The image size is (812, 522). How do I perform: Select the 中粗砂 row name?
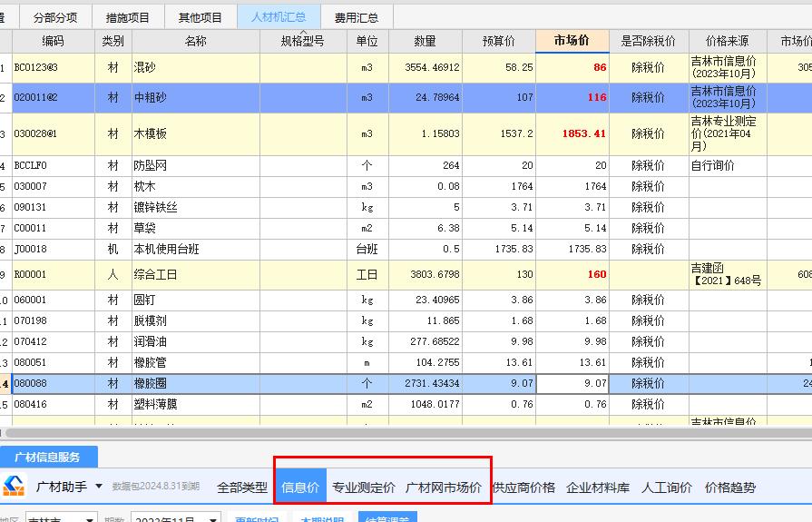point(196,97)
